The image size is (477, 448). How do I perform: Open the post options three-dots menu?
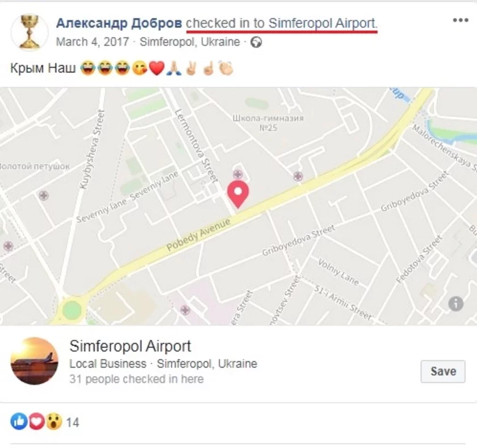461,20
